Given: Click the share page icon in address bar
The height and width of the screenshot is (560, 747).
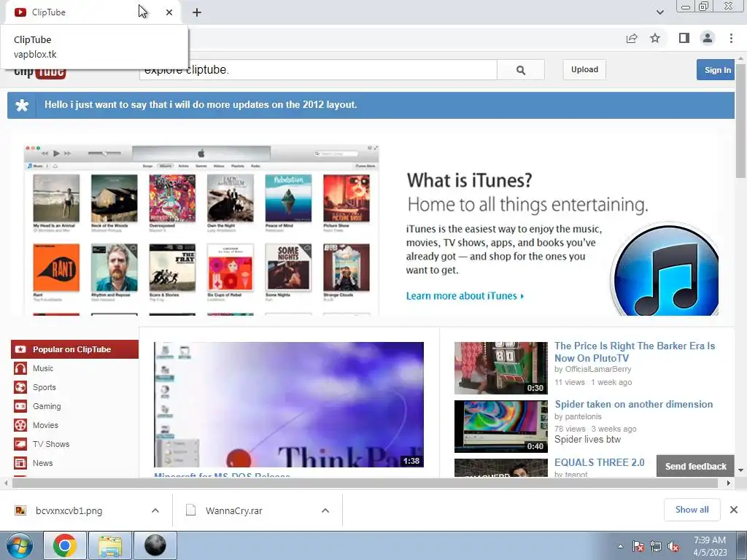Looking at the screenshot, I should click(x=632, y=38).
